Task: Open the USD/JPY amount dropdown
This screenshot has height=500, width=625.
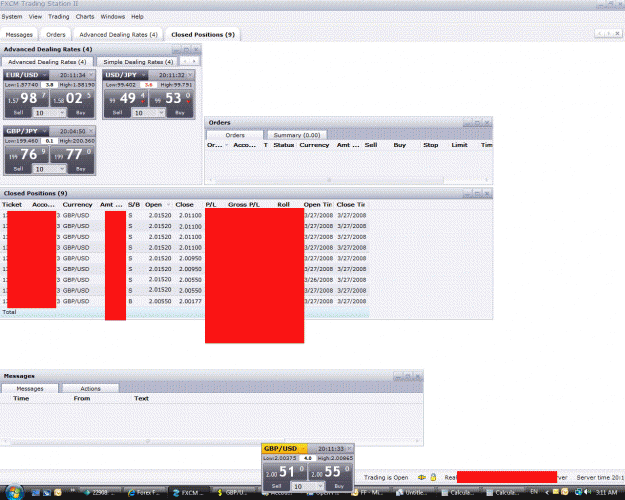Action: pos(161,113)
